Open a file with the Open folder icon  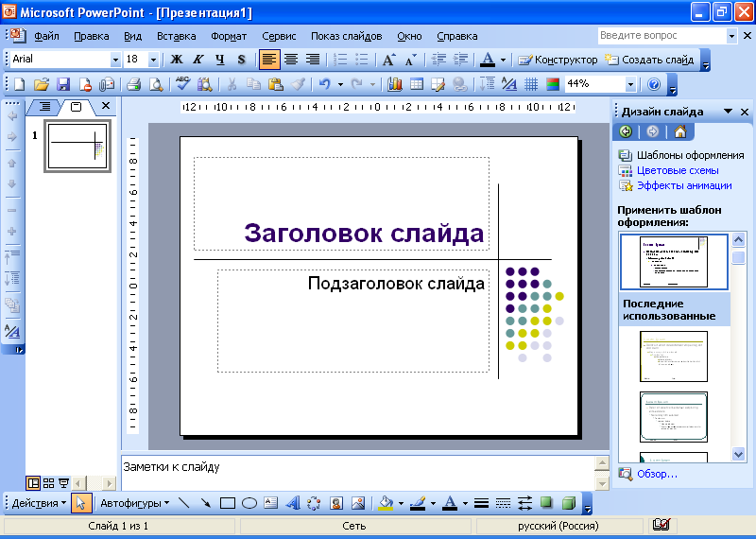pyautogui.click(x=42, y=85)
